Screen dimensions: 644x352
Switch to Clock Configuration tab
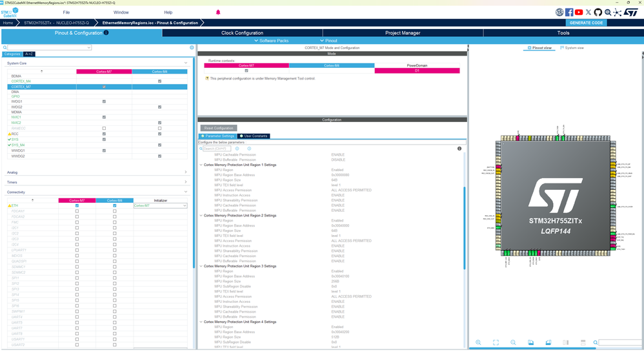click(x=243, y=33)
